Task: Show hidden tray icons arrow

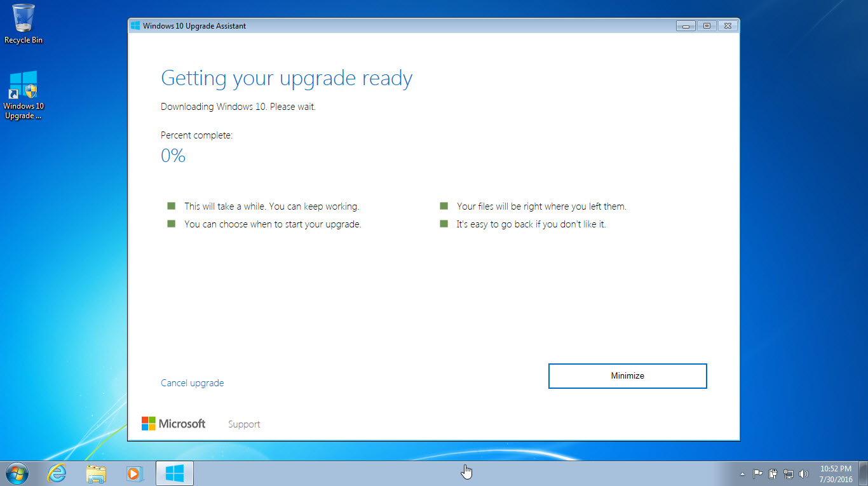Action: [743, 474]
